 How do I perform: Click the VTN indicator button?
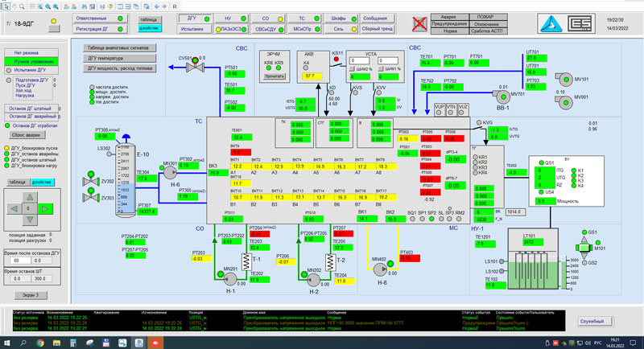click(451, 109)
